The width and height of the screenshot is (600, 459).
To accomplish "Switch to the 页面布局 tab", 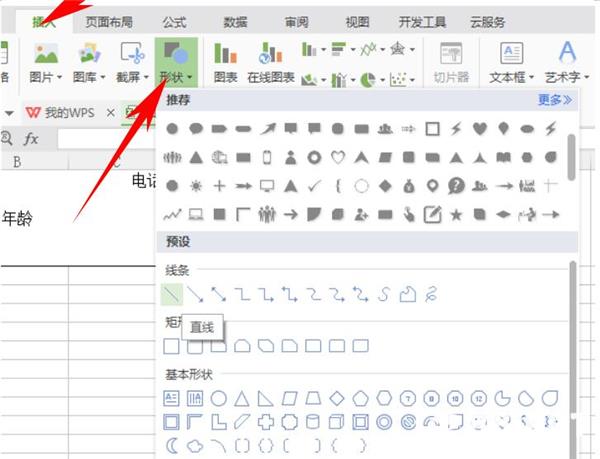I will point(109,22).
